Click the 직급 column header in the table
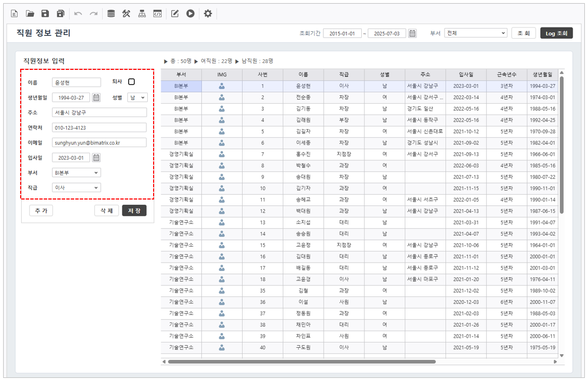Screen dimensions: 588x380 (x=344, y=75)
